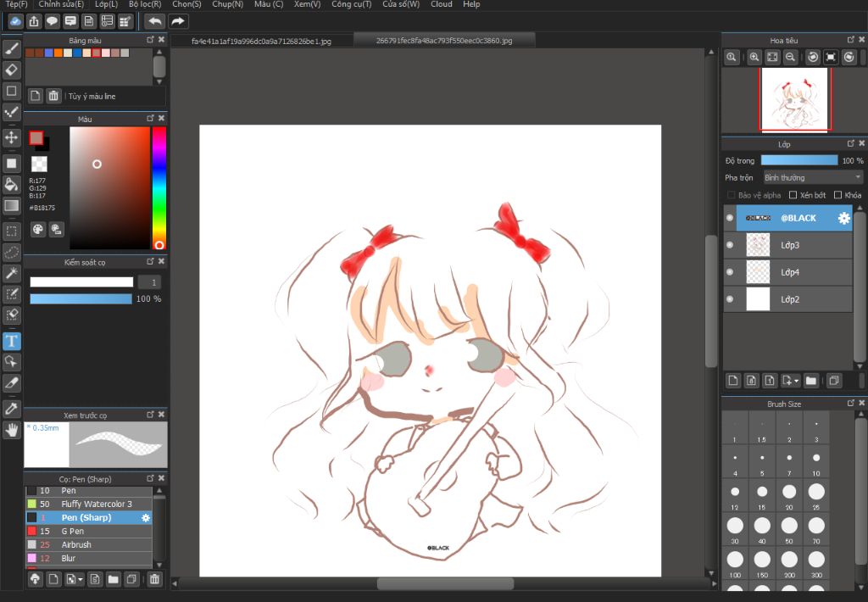868x602 pixels.
Task: Open the Bộ lọc(R) filter menu
Action: tap(145, 4)
